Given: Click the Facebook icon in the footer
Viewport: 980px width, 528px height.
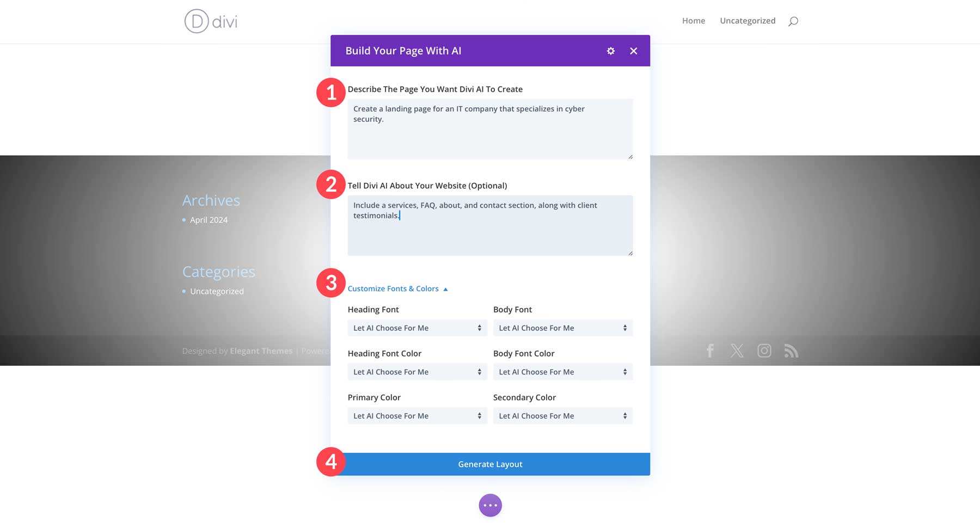Looking at the screenshot, I should tap(710, 351).
